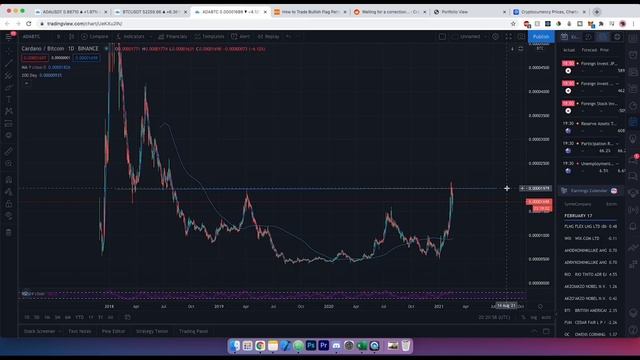The height and width of the screenshot is (360, 640).
Task: Toggle lock all drawing tools
Action: [x=9, y=204]
